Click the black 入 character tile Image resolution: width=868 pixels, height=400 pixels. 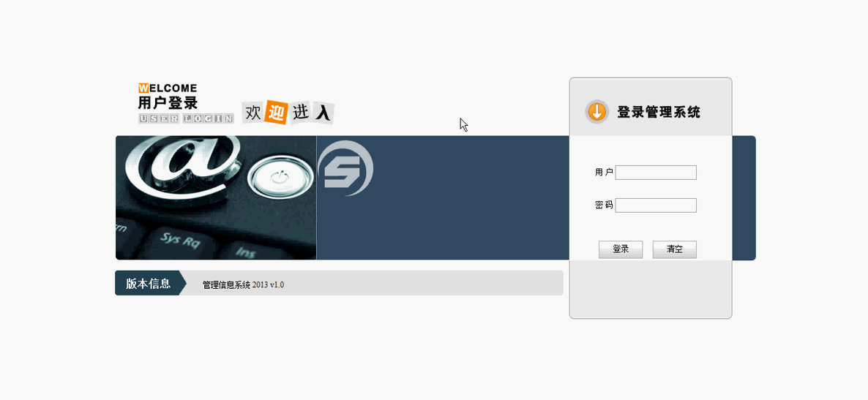(323, 113)
